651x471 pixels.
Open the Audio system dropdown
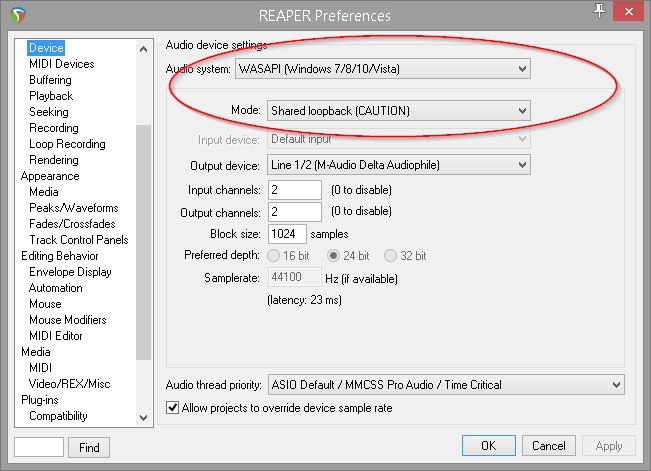tap(383, 69)
